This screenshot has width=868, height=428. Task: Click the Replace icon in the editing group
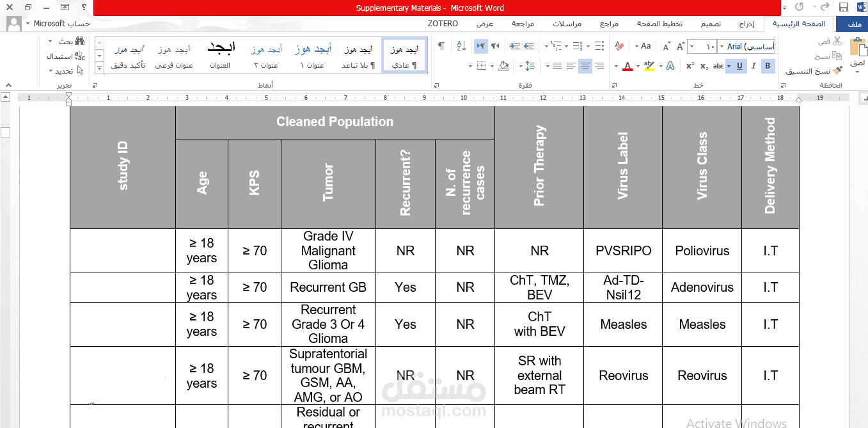pos(80,56)
